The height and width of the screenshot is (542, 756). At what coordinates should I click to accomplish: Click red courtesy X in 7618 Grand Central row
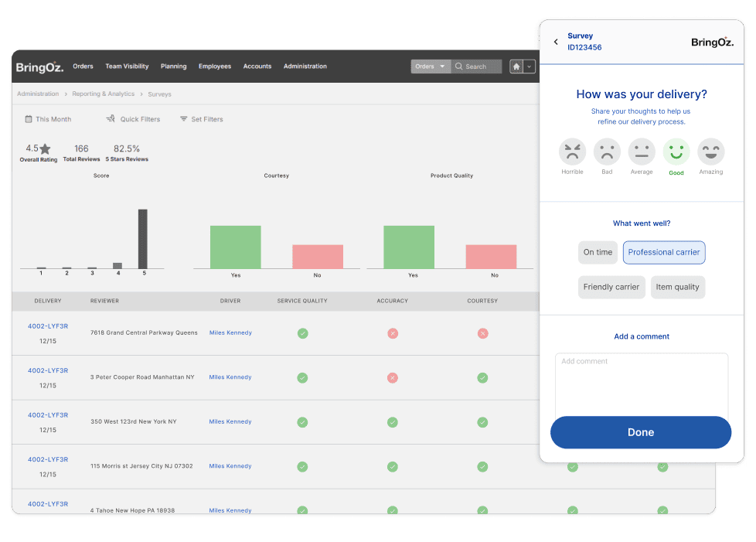(x=482, y=333)
